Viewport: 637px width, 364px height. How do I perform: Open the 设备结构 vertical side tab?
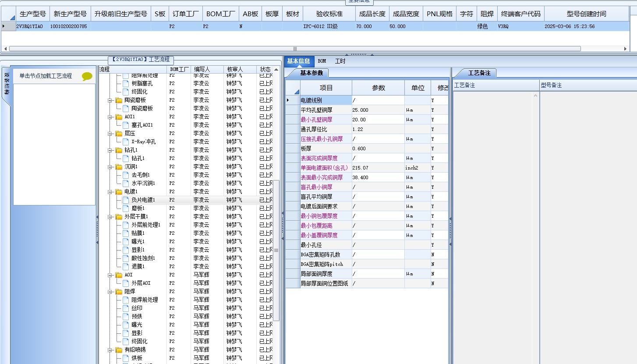(7, 84)
